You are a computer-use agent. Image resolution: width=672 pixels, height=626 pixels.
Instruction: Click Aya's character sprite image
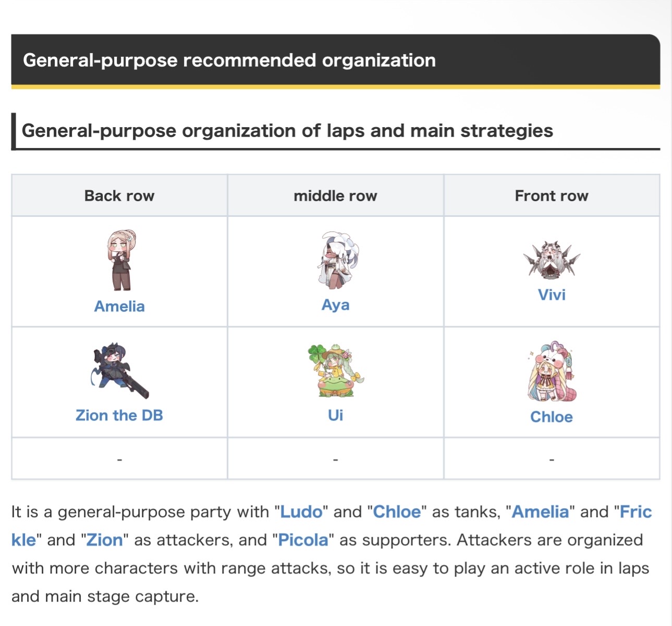337,260
